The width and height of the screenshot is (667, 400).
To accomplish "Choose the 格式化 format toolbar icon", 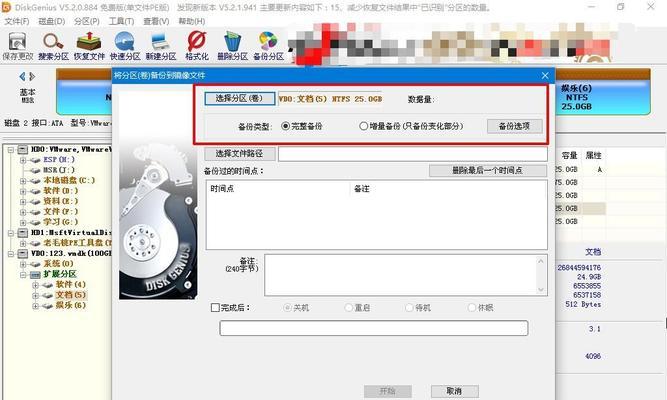I will click(197, 46).
